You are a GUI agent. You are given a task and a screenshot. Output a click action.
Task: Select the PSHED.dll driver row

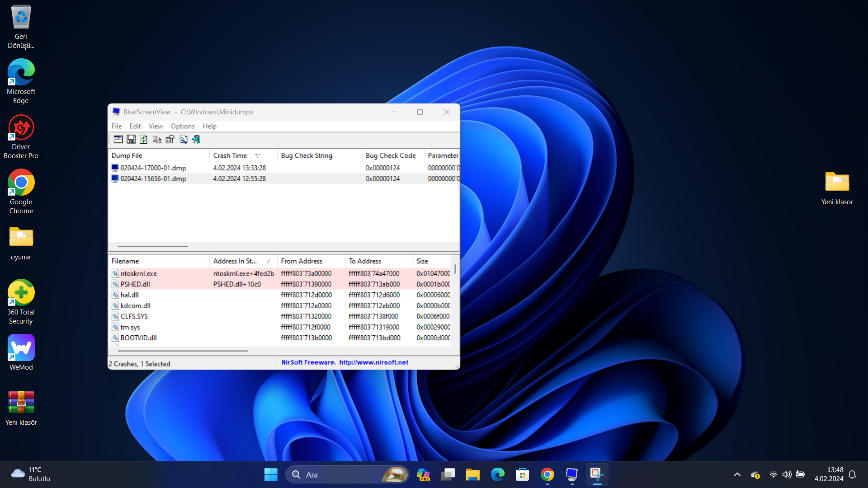(x=135, y=284)
